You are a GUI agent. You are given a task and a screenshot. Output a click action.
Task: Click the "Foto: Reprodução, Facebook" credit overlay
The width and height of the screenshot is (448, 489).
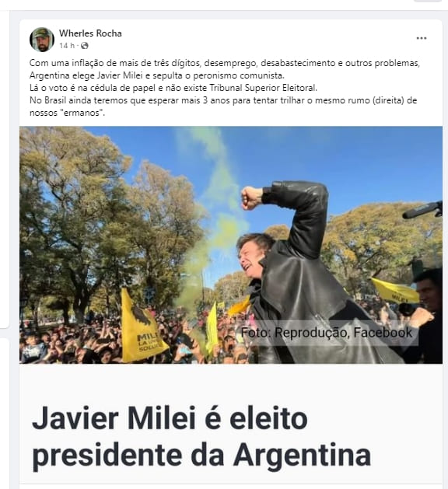coord(327,333)
